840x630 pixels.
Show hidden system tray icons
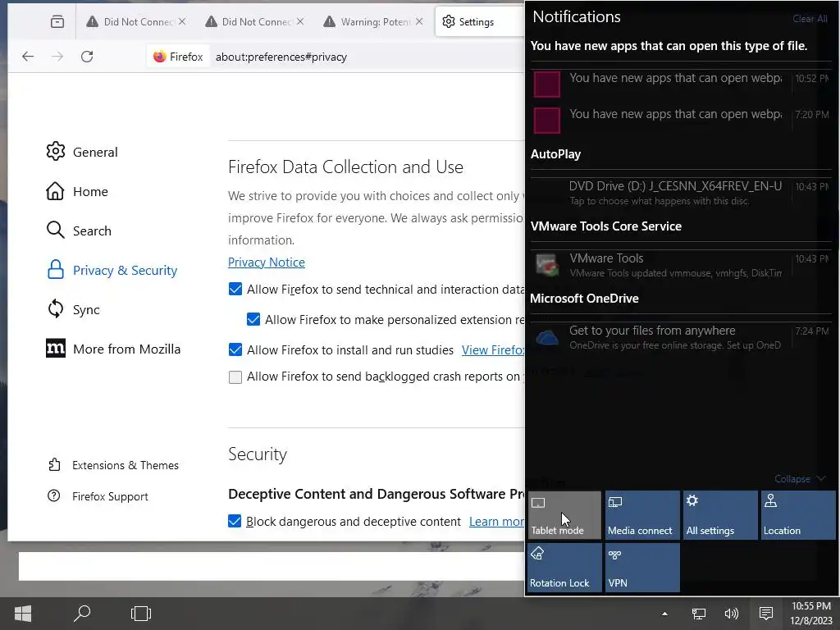click(664, 614)
